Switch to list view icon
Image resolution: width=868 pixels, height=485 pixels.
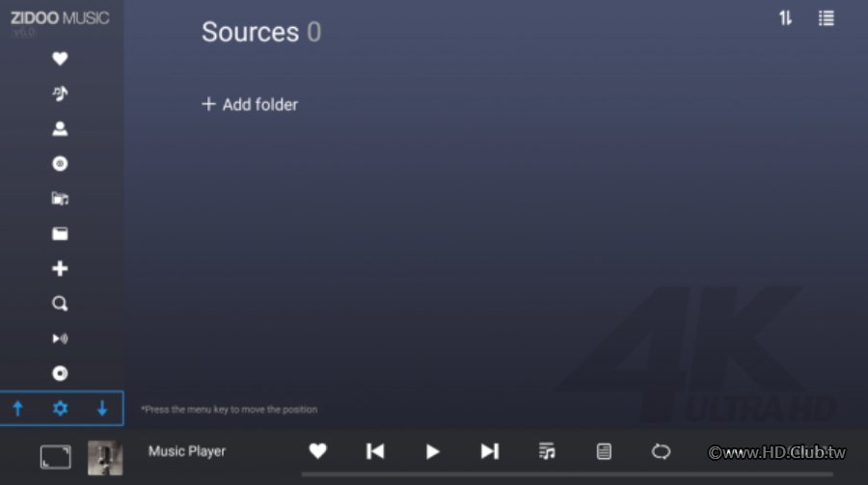click(826, 18)
